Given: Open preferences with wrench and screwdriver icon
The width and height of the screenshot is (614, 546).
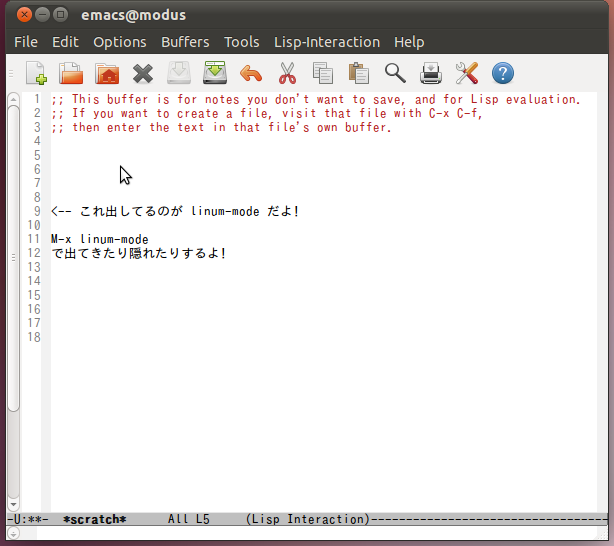Looking at the screenshot, I should click(467, 73).
